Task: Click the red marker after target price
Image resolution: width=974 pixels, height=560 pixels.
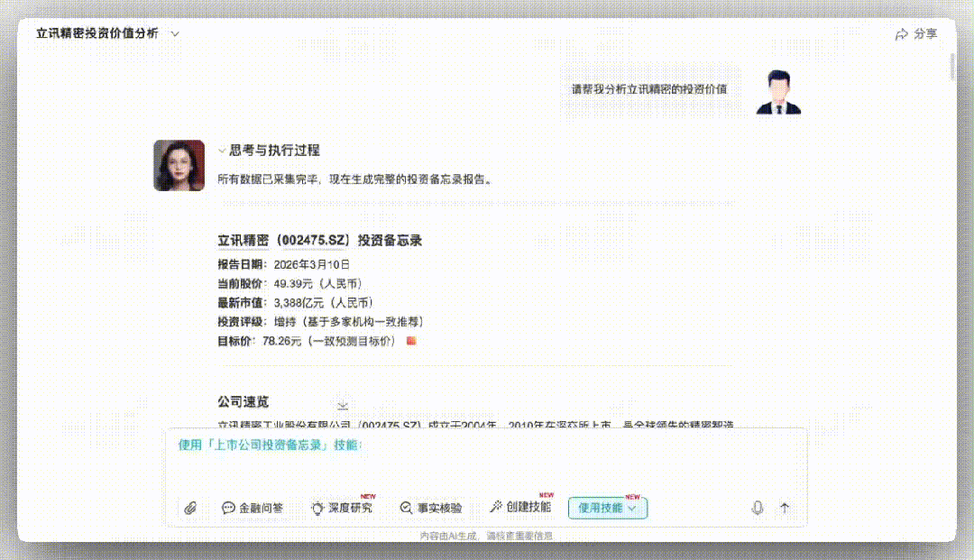Action: coord(410,341)
